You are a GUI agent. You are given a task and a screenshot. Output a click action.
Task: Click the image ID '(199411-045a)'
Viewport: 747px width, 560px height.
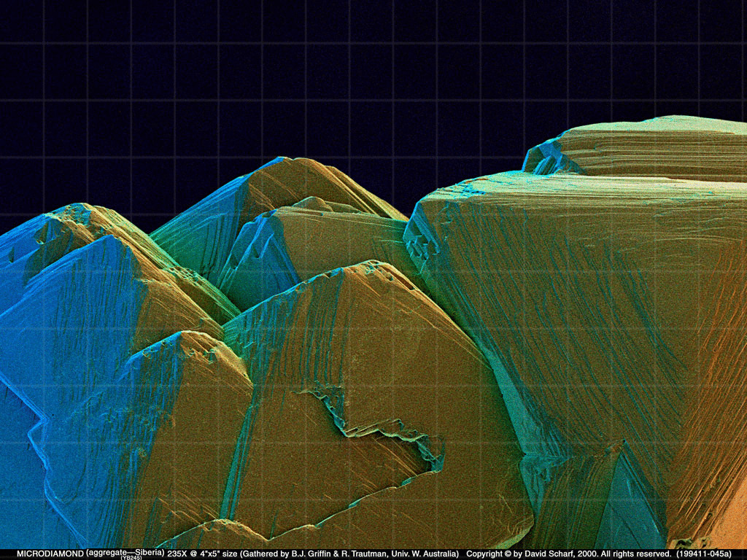pos(704,554)
